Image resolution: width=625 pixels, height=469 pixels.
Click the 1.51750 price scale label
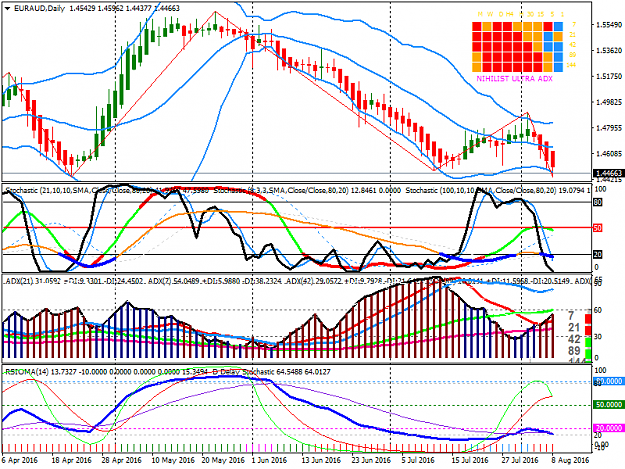(609, 76)
